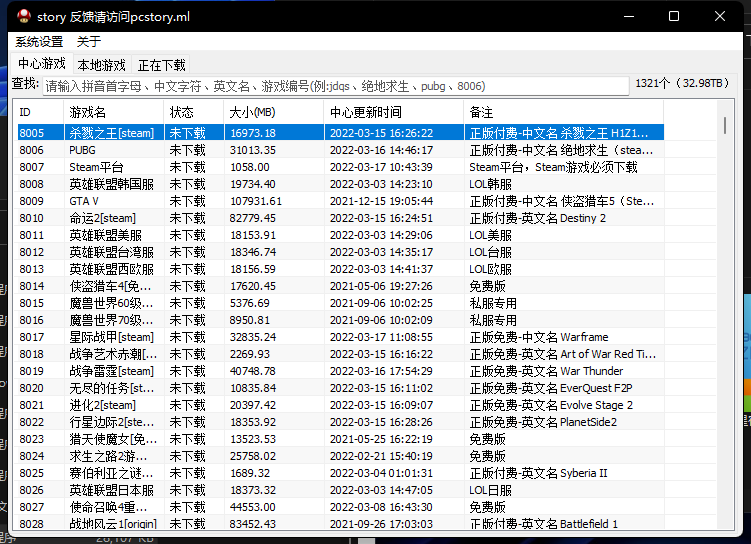Image resolution: width=751 pixels, height=544 pixels.
Task: Select the 英雄联盟日本服 row
Action: 341,490
